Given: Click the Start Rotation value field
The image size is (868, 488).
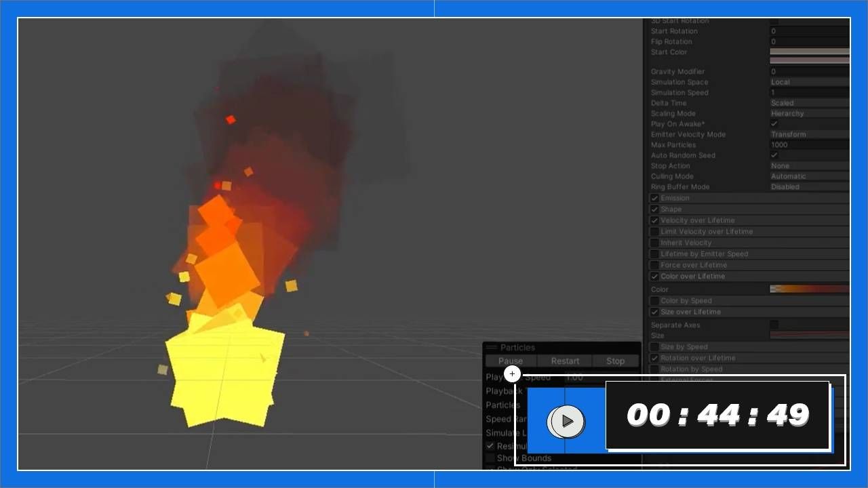Looking at the screenshot, I should (x=810, y=31).
